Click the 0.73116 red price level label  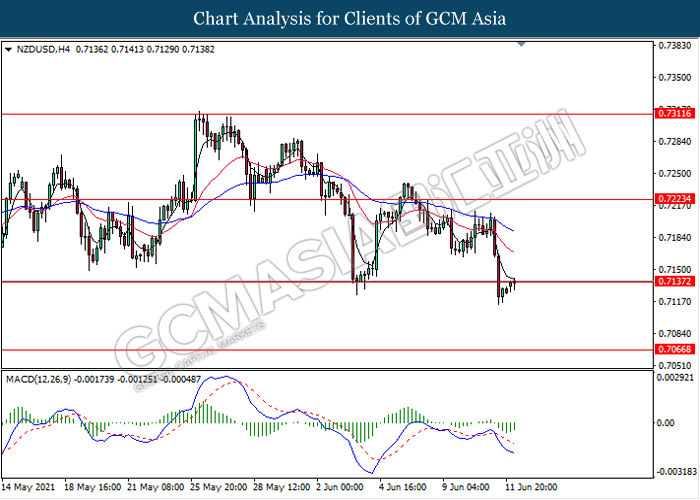click(x=675, y=113)
